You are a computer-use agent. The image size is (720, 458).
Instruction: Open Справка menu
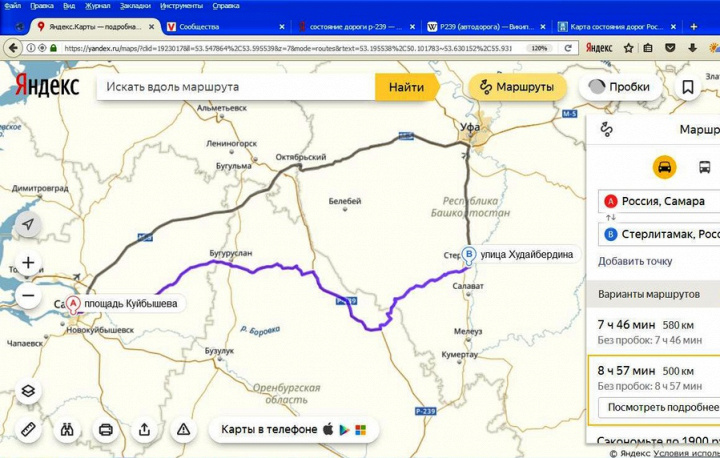[226, 6]
